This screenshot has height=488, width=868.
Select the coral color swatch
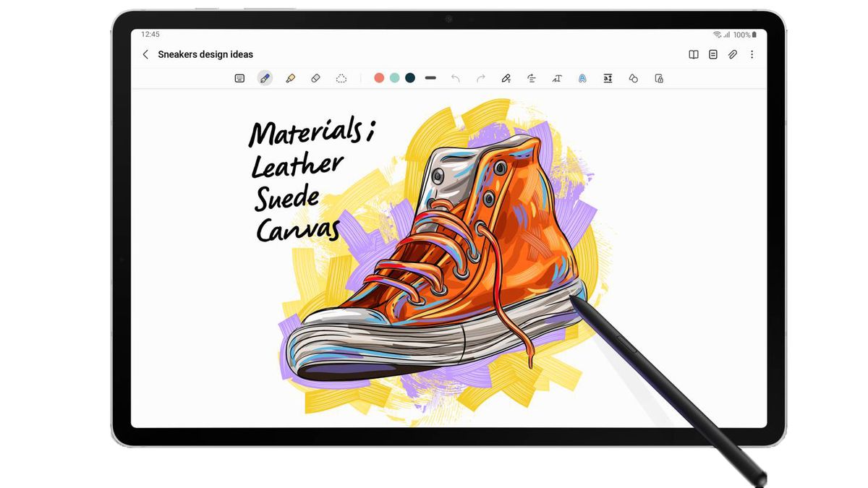pyautogui.click(x=379, y=77)
